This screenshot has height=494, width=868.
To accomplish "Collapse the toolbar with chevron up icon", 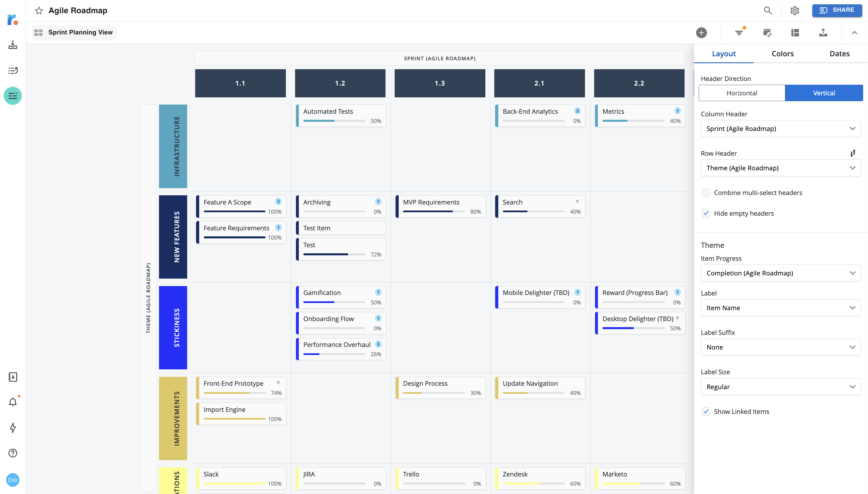I will coord(854,32).
